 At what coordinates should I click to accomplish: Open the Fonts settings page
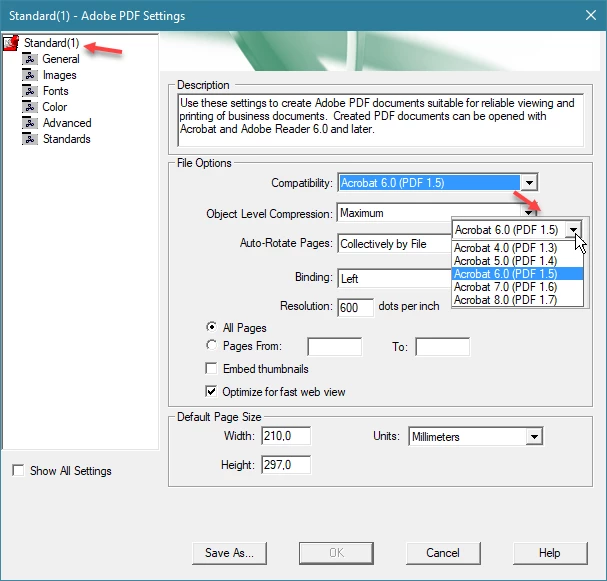56,91
